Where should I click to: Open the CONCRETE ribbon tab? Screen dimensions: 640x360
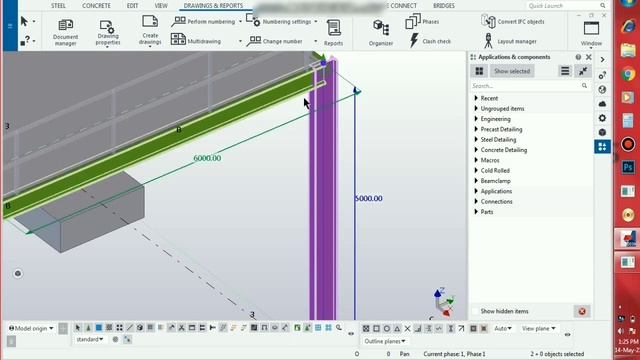[x=96, y=6]
